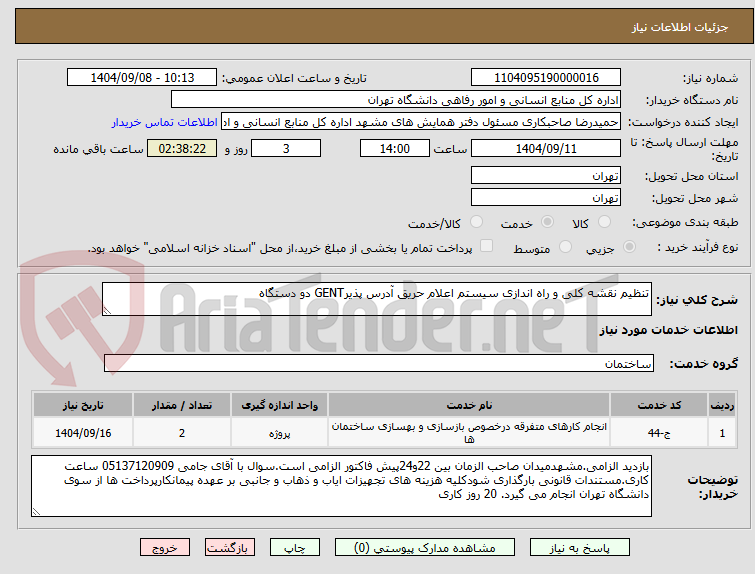The height and width of the screenshot is (574, 755).
Task: Click the واحد اندازه گیری column header
Action: pyautogui.click(x=280, y=405)
